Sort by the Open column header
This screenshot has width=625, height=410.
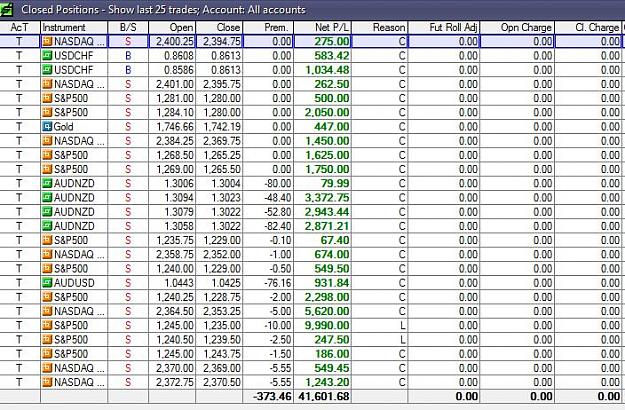172,27
